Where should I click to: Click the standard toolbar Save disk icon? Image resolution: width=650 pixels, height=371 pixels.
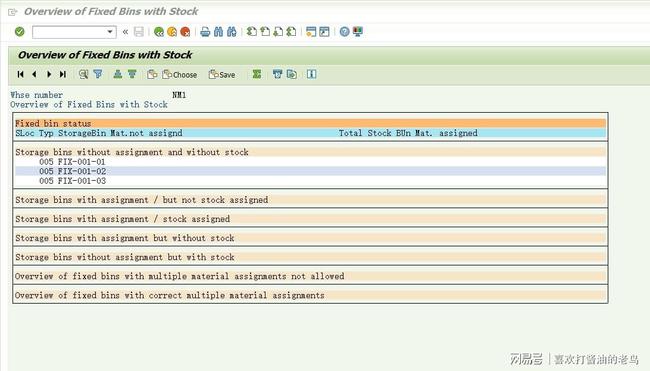point(139,32)
